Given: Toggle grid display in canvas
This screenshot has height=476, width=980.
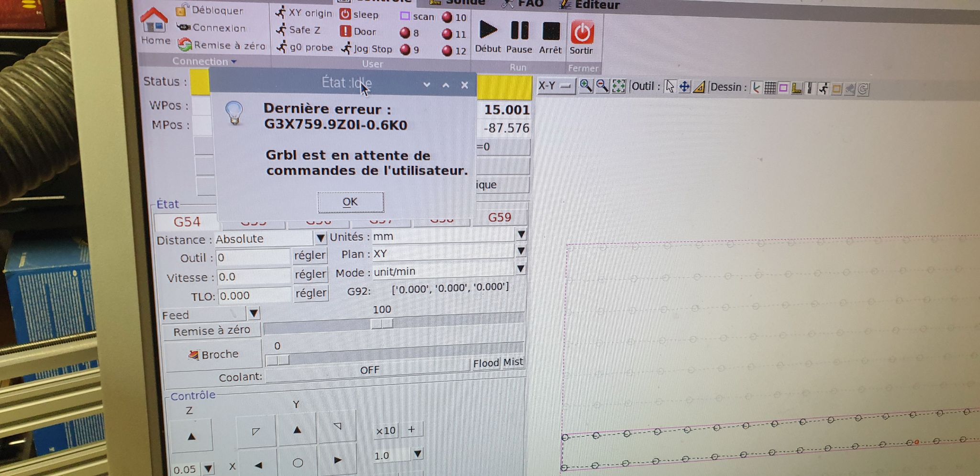Looking at the screenshot, I should (770, 88).
